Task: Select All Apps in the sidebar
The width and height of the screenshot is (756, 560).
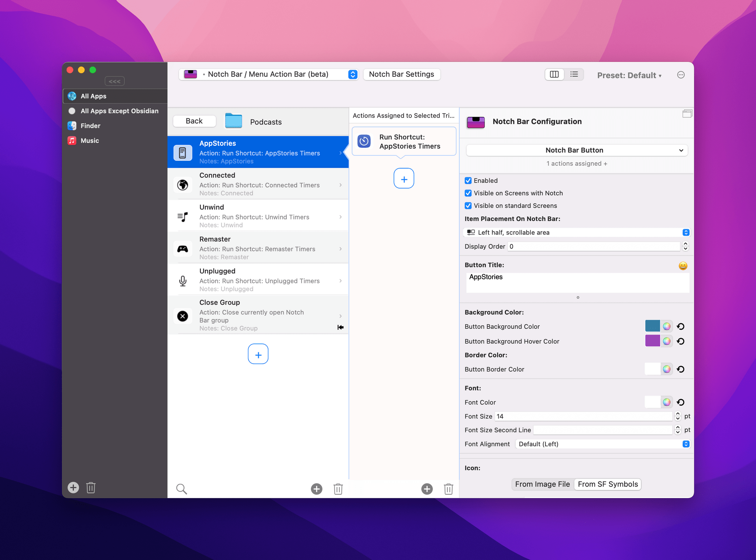Action: pos(115,96)
